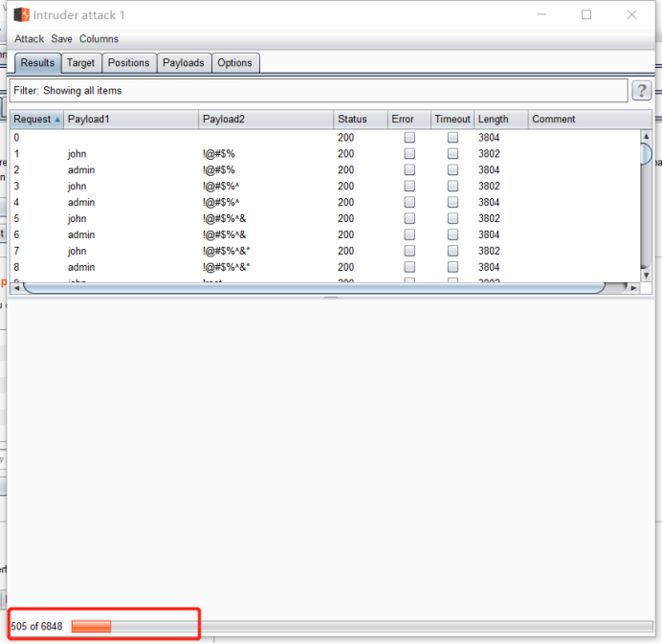Viewport: 662px width, 644px height.
Task: Toggle the Timeout checkbox in row 0
Action: 452,137
